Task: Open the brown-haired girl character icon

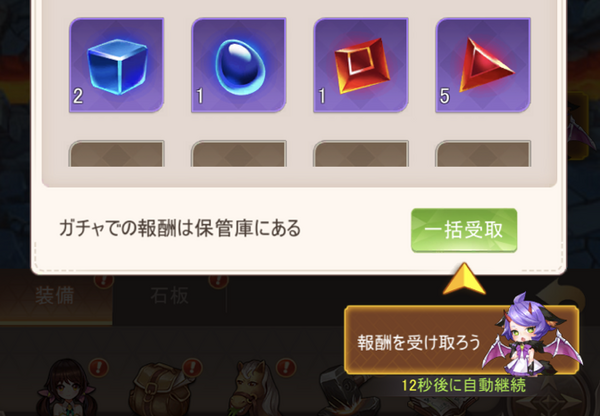Action: [x=65, y=387]
